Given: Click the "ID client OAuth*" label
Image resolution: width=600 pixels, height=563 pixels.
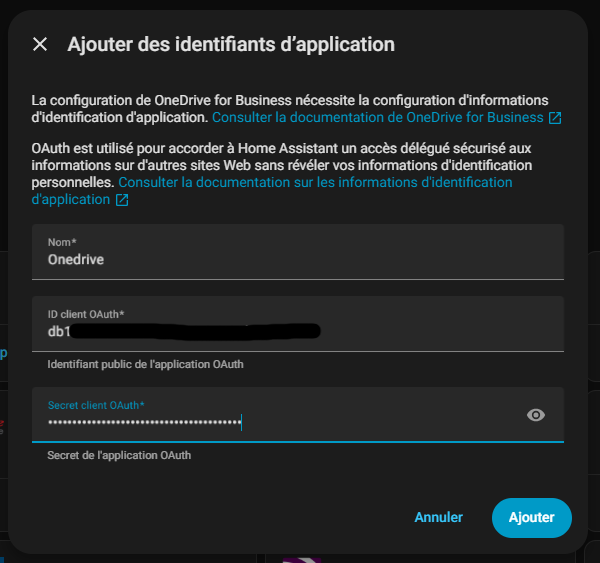Looking at the screenshot, I should tap(86, 314).
